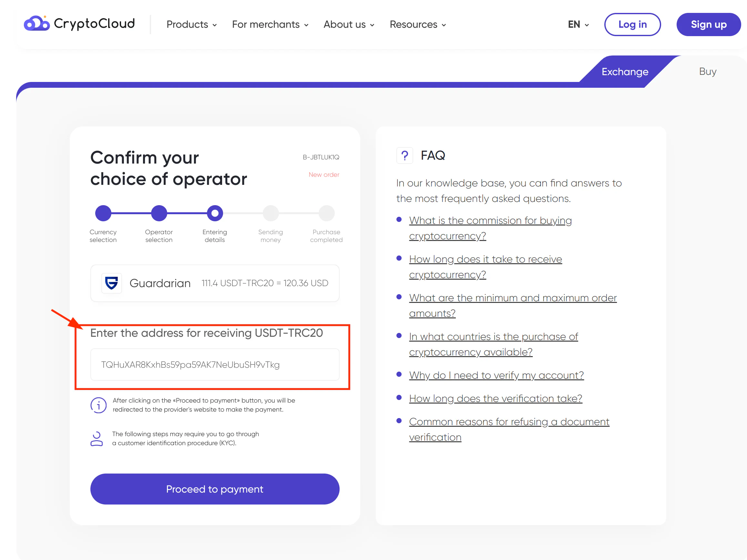This screenshot has height=560, width=747.
Task: Click the Log in button
Action: 632,24
